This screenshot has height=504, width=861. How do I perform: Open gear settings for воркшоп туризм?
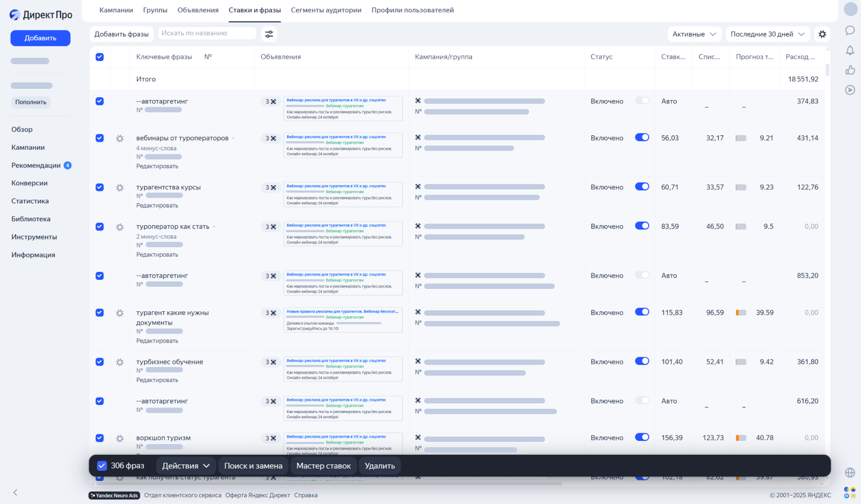pyautogui.click(x=120, y=438)
